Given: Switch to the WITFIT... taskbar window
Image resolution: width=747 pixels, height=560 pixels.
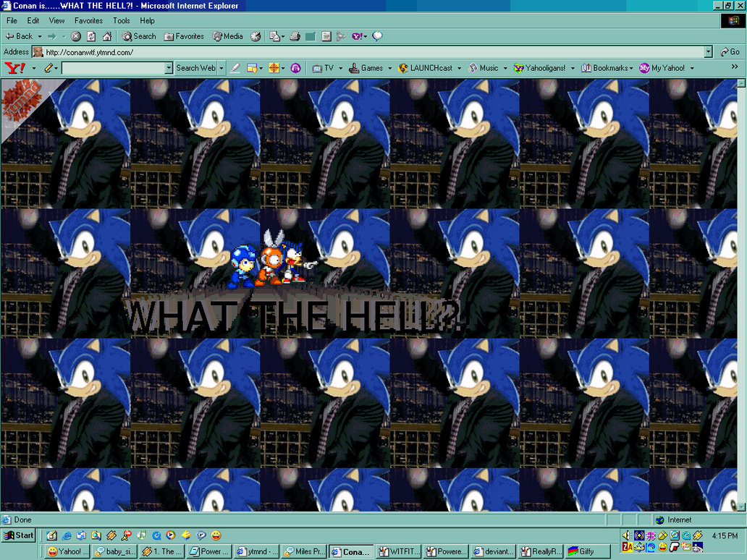Looking at the screenshot, I should [x=399, y=551].
